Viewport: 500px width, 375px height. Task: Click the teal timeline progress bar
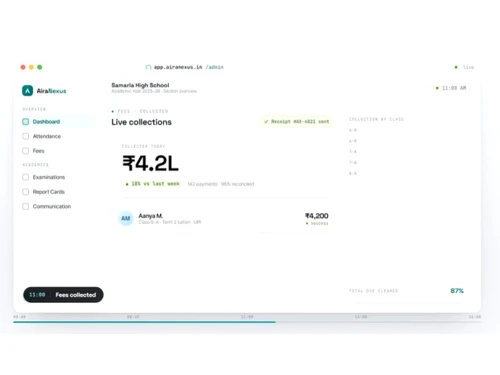[x=144, y=322]
